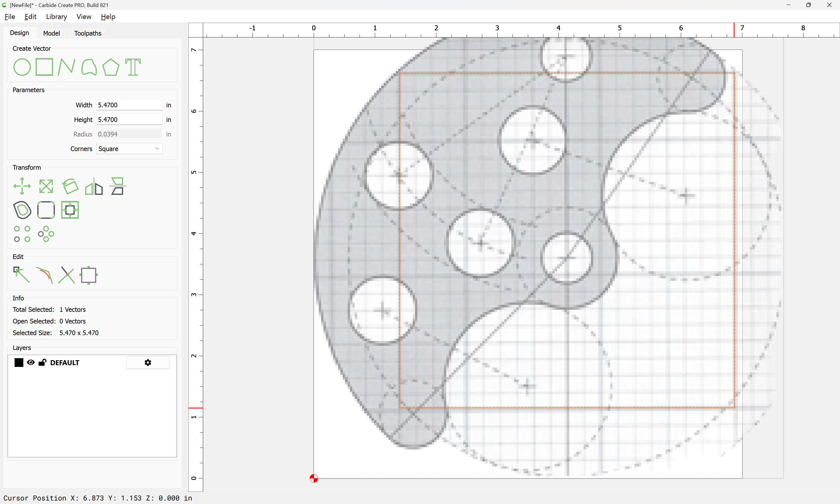Click the Height input field
This screenshot has width=840, height=504.
pos(129,120)
